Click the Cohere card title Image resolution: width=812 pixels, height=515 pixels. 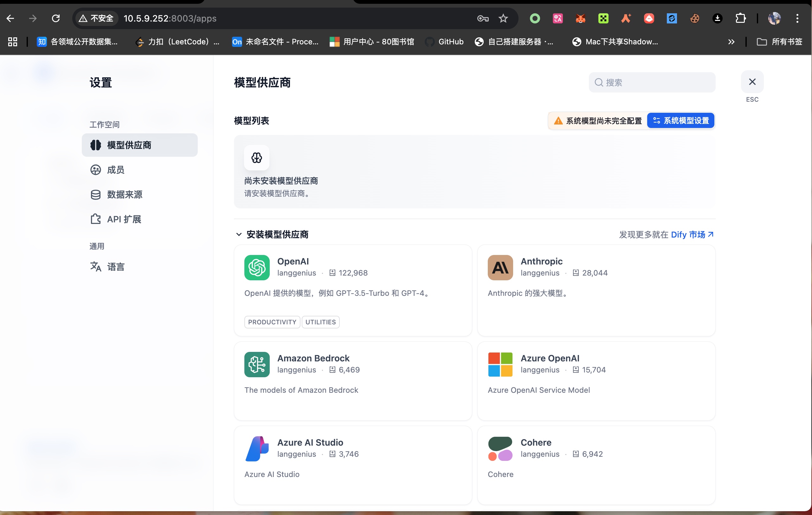[536, 442]
